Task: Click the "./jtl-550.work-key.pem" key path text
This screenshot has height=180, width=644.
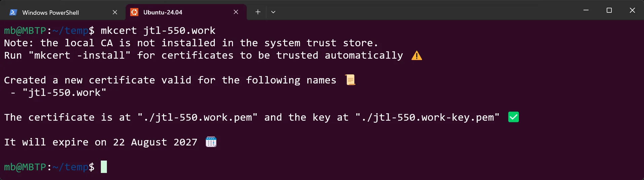Action: [x=427, y=117]
